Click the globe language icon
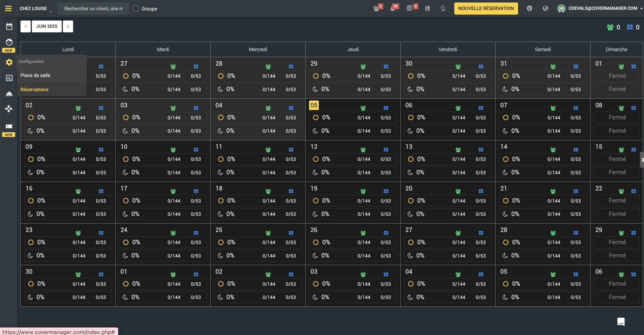The width and height of the screenshot is (644, 335). pyautogui.click(x=545, y=8)
